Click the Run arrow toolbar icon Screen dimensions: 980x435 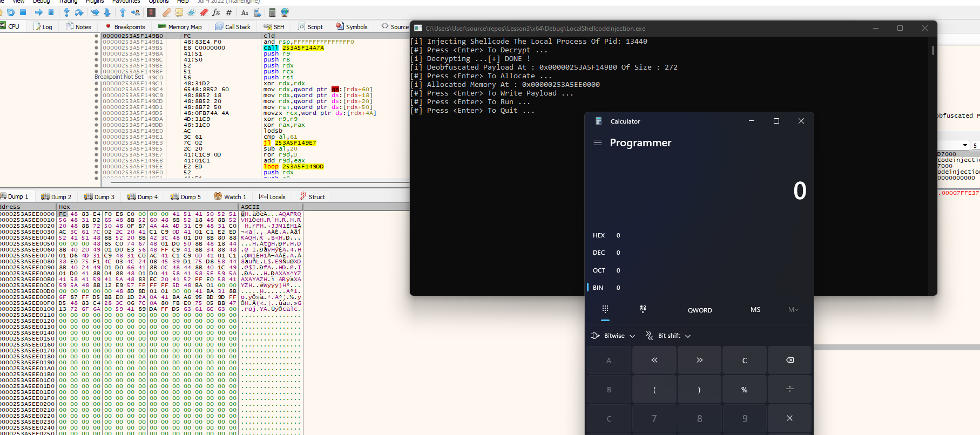pos(39,12)
